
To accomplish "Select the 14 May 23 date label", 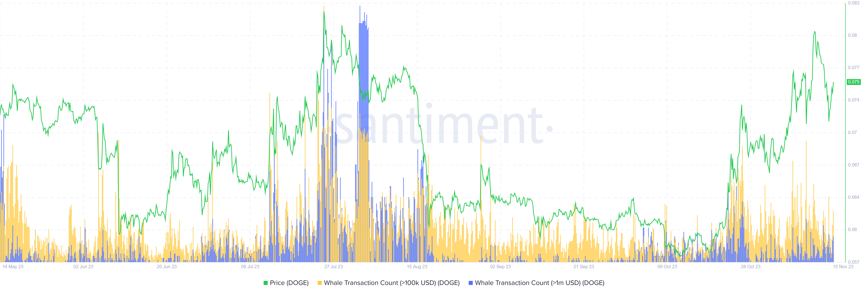I will coord(13,267).
